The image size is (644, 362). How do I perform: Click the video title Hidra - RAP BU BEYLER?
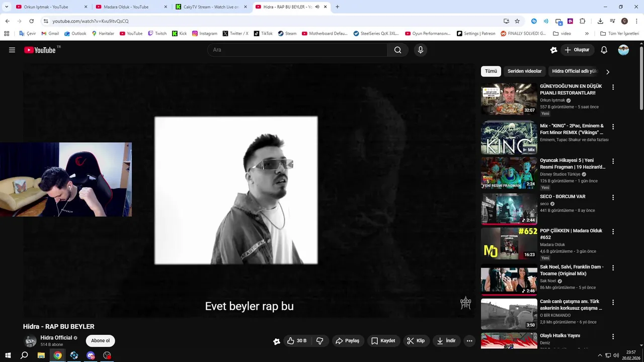58,326
